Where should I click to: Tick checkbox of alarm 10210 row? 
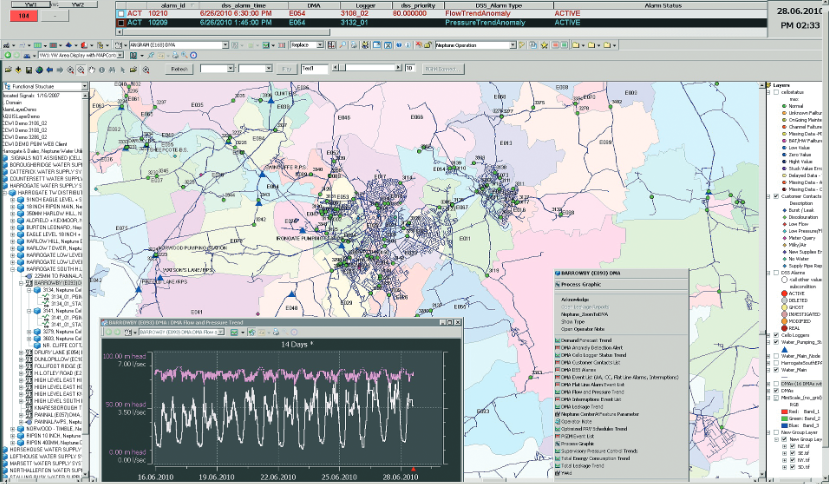coord(121,14)
